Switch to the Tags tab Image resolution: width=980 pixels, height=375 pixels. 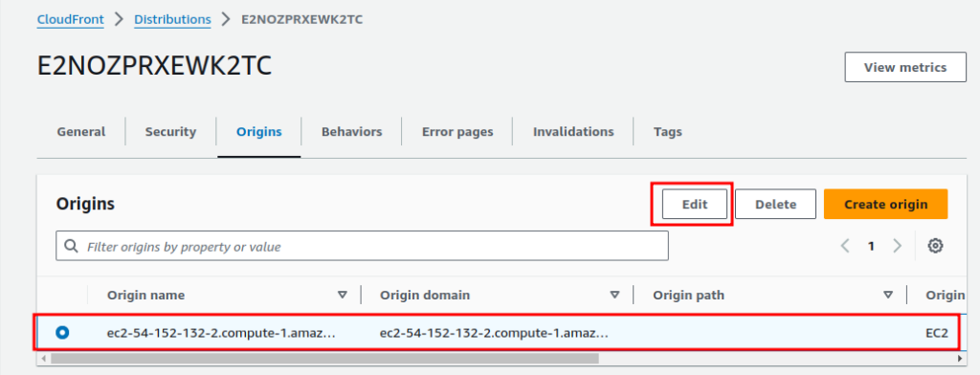(x=667, y=132)
